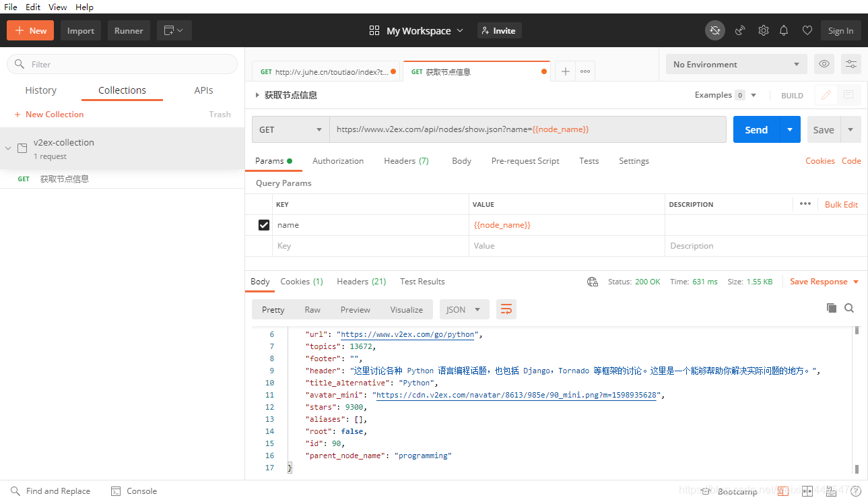The height and width of the screenshot is (502, 868).
Task: Open the new window dropdown next to Runner
Action: 174,30
